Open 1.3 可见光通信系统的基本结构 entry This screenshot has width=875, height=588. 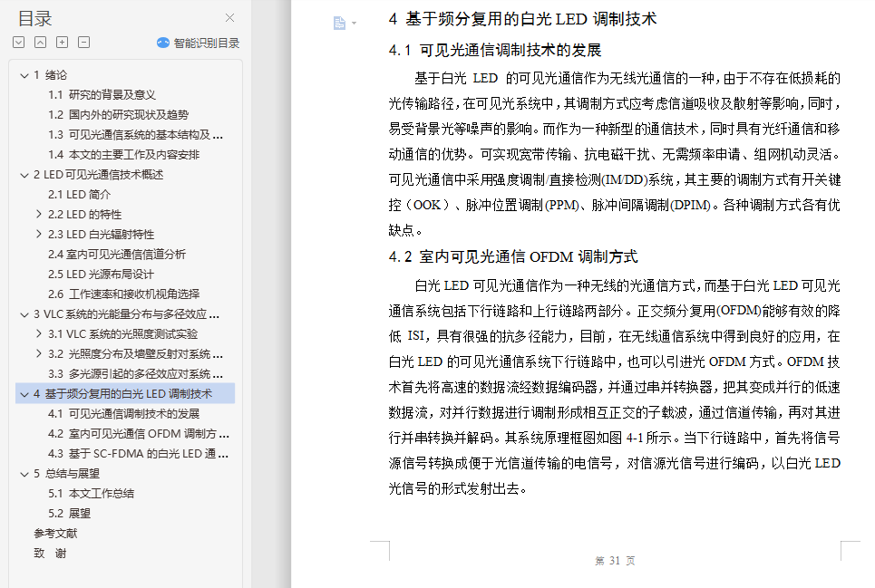[135, 135]
